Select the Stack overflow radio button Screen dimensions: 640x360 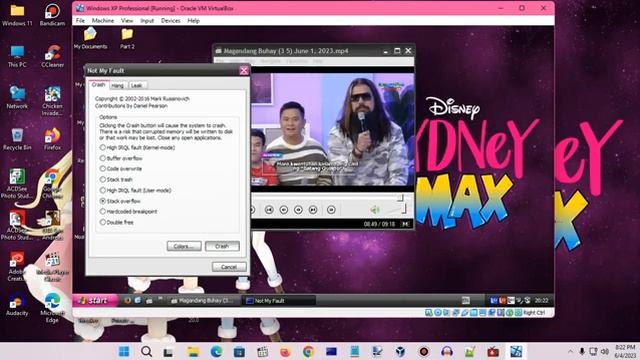click(x=120, y=201)
